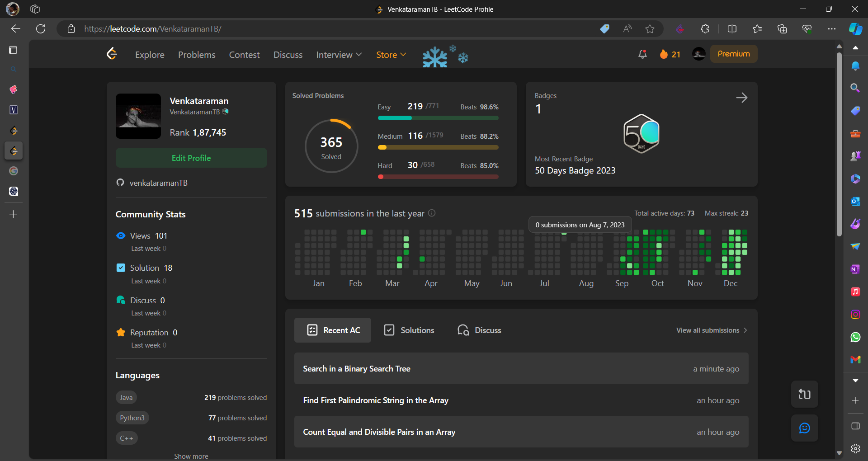Expand more sidebar apps with the down caret
868x461 pixels.
coord(855,381)
